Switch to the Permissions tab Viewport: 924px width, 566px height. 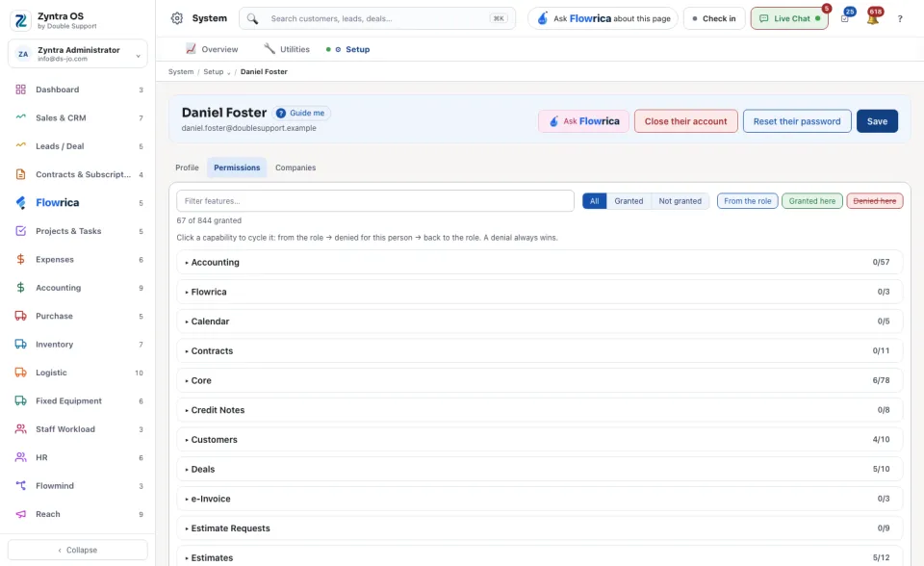click(237, 167)
